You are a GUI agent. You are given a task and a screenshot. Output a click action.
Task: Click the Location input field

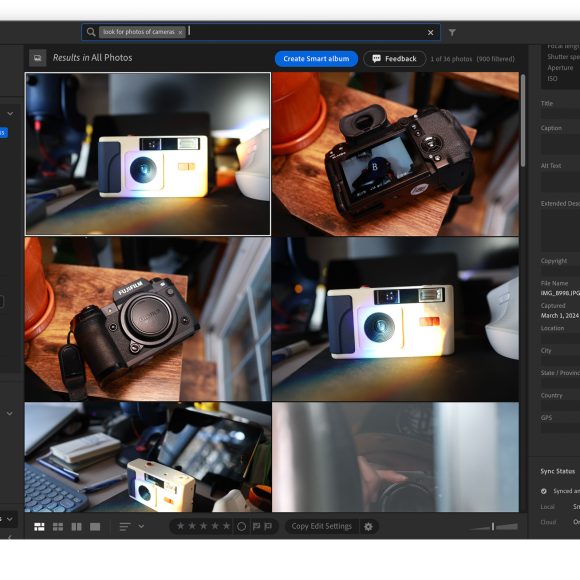[x=560, y=339]
